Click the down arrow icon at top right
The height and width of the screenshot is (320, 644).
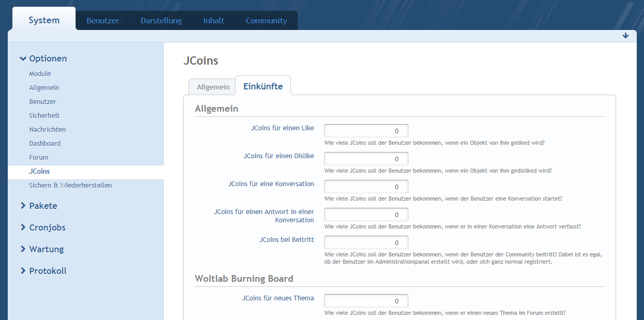click(x=625, y=36)
